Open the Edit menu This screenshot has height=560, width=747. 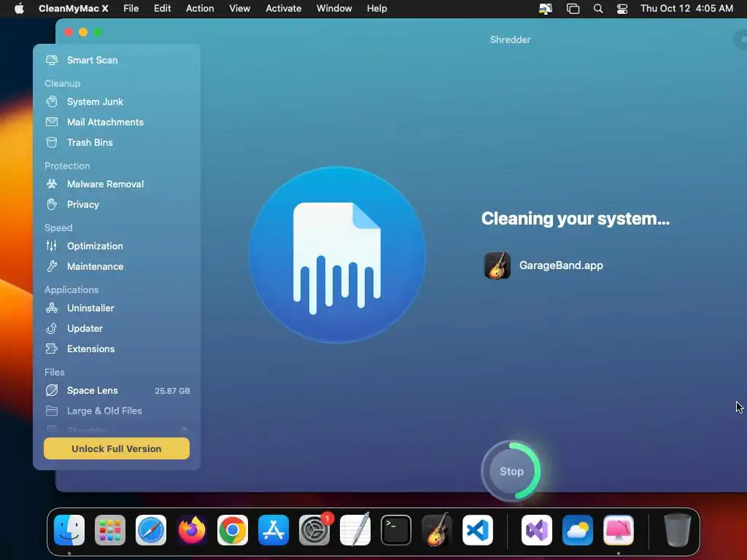pos(163,9)
